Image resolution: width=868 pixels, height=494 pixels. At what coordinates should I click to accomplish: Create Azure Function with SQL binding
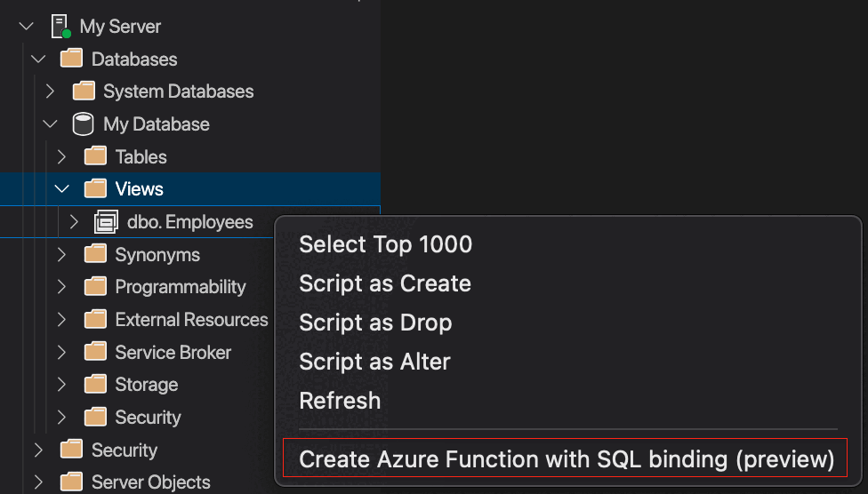click(x=567, y=459)
